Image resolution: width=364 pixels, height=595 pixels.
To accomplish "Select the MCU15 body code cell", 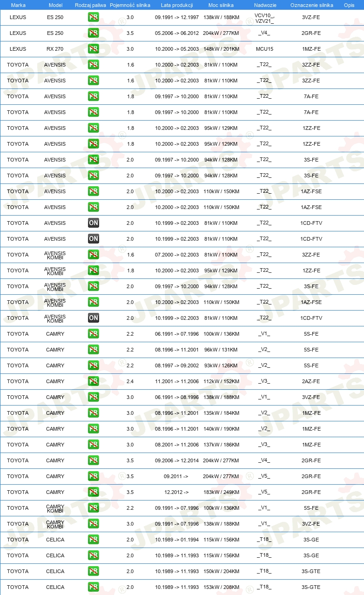I will click(x=264, y=49).
